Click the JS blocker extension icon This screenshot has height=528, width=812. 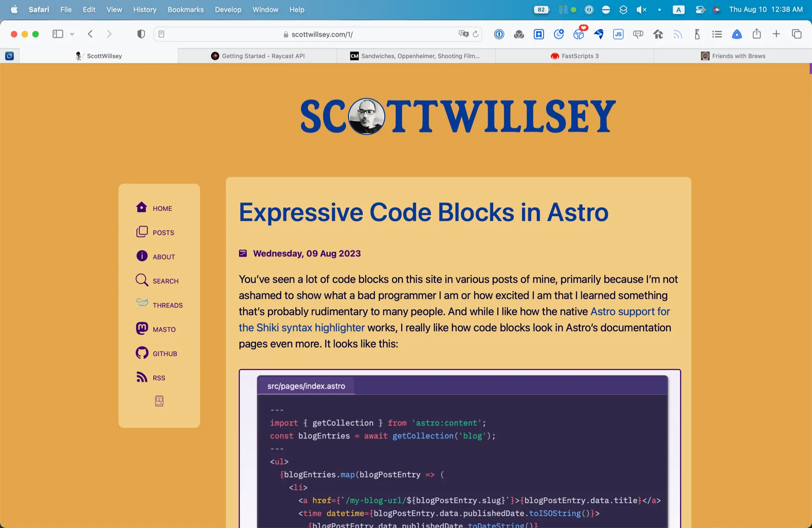618,34
